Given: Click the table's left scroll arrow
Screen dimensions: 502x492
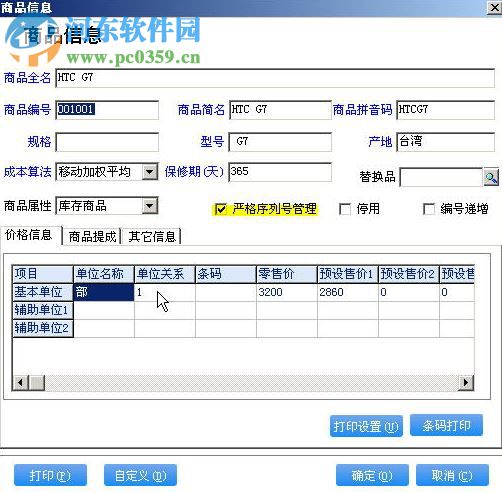Looking at the screenshot, I should tap(20, 382).
